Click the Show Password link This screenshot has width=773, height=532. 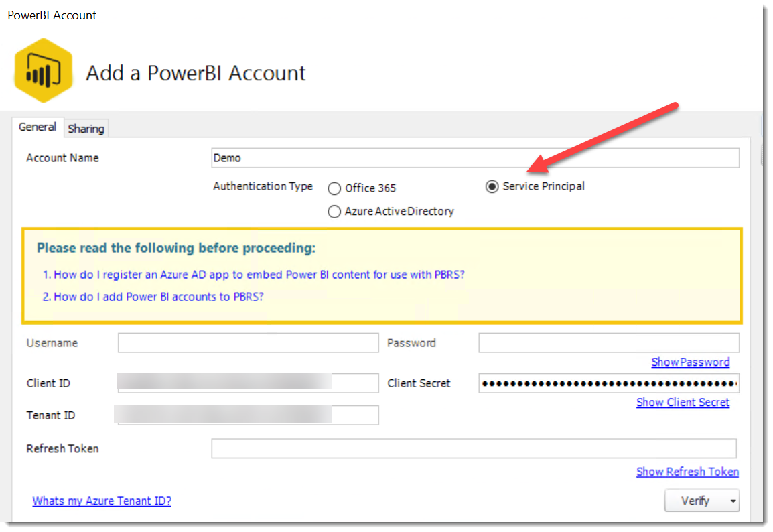pyautogui.click(x=691, y=362)
